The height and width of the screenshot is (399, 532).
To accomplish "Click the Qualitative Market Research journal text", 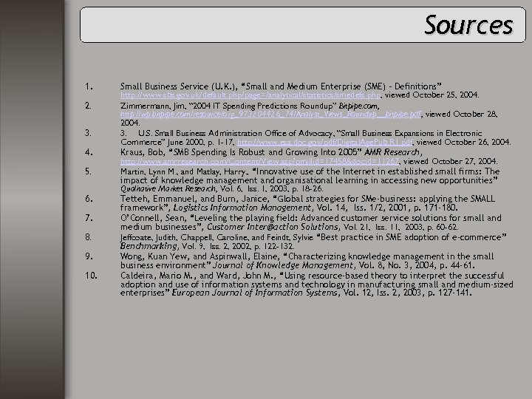I will click(168, 188).
